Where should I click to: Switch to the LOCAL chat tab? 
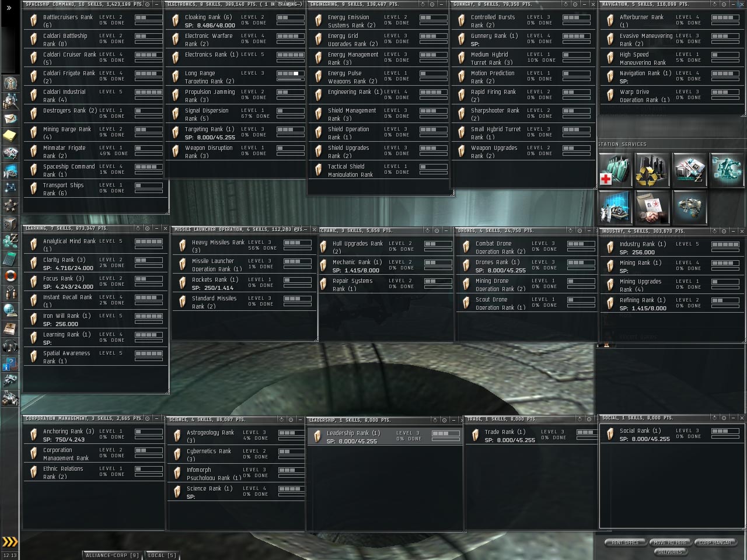tap(162, 555)
